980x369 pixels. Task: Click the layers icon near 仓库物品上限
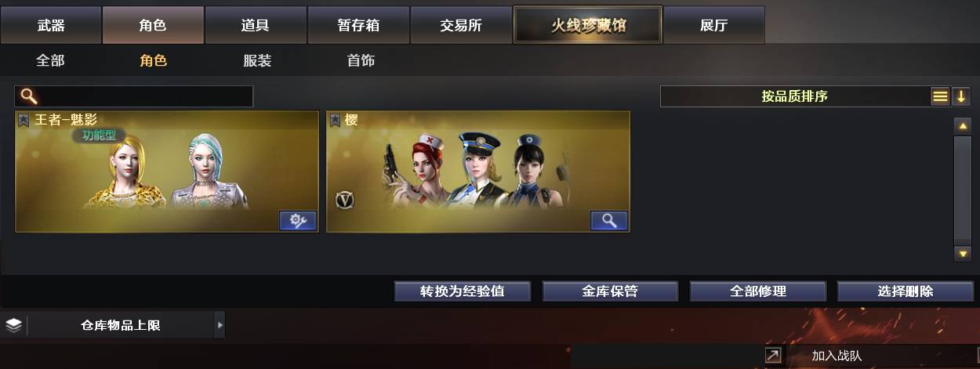(x=13, y=324)
